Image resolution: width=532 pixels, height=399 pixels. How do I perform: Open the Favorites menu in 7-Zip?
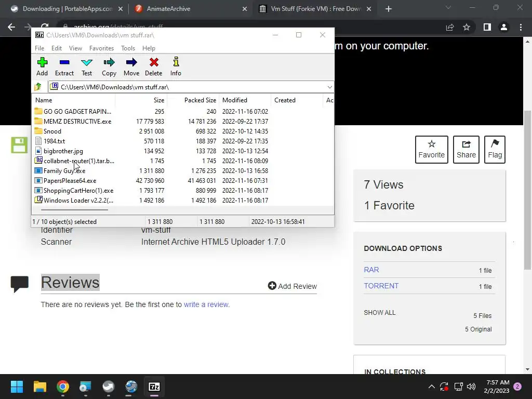pyautogui.click(x=101, y=48)
